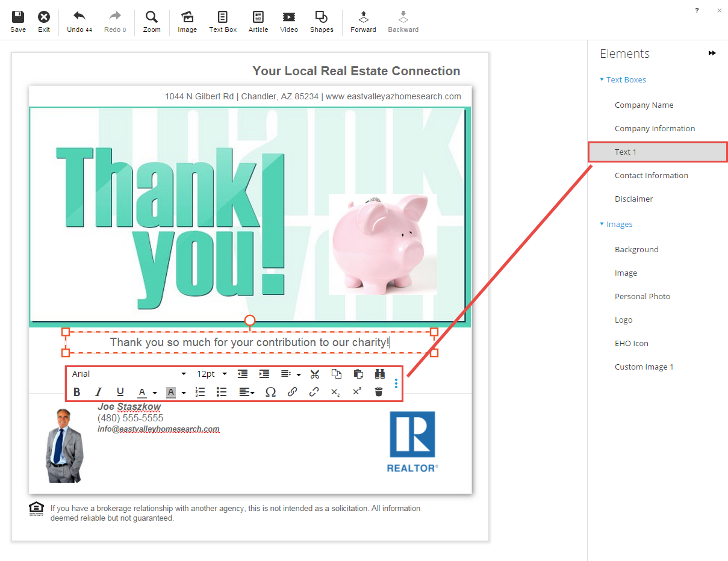This screenshot has width=728, height=561.
Task: Increase indent in text toolbar
Action: pyautogui.click(x=264, y=374)
